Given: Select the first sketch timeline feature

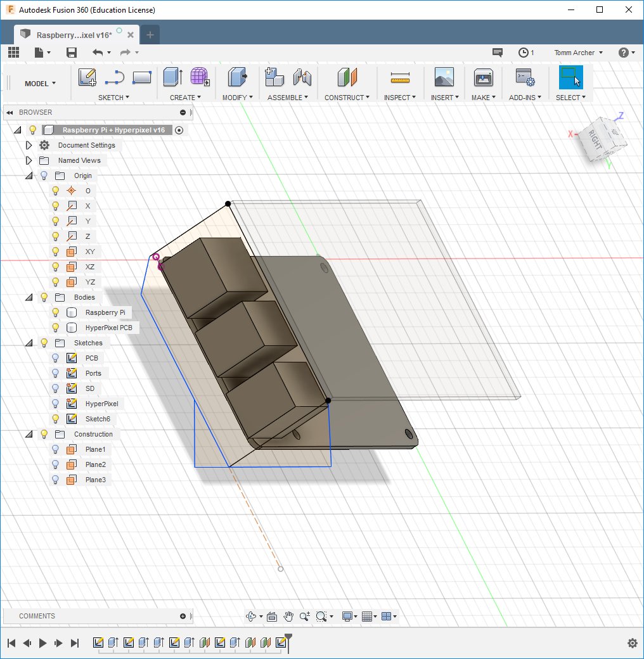Looking at the screenshot, I should (x=98, y=642).
